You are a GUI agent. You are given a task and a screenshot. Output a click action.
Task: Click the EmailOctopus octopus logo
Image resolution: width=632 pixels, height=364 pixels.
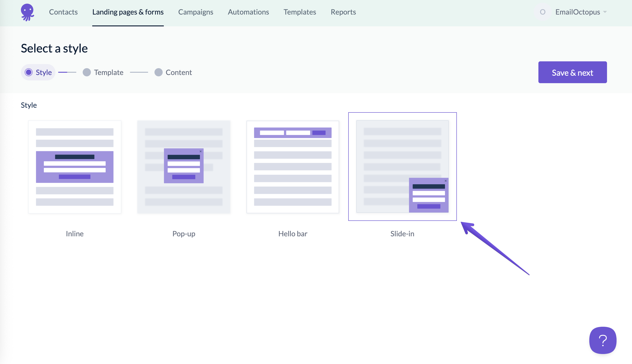27,12
